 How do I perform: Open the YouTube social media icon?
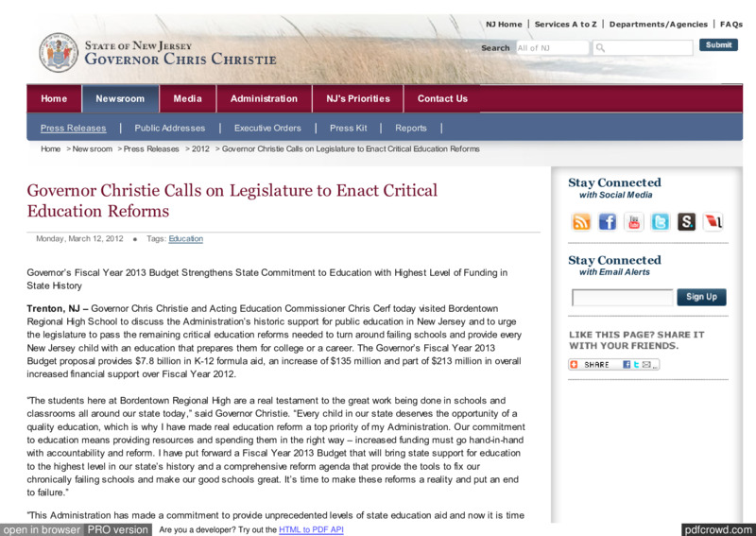633,222
